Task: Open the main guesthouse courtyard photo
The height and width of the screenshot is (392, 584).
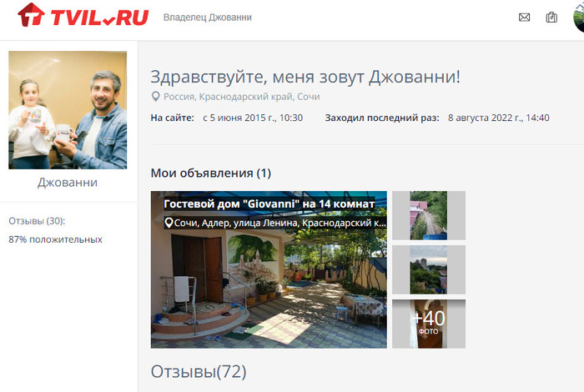Action: 269,269
